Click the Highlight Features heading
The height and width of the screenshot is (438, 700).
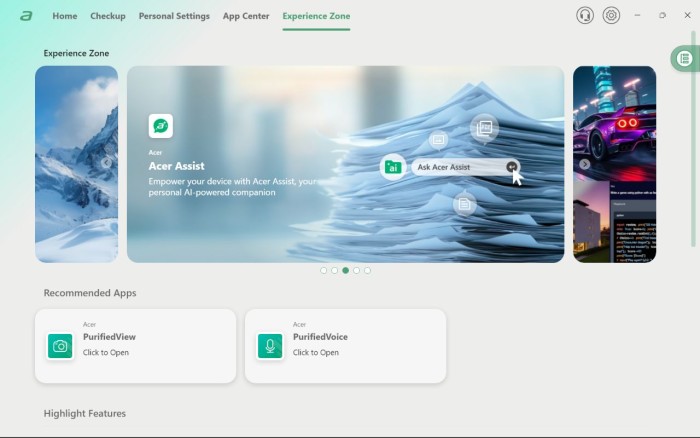tap(84, 413)
